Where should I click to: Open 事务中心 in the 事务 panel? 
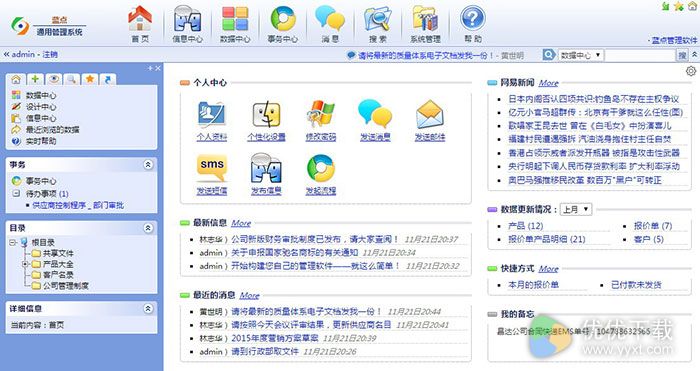[41, 181]
